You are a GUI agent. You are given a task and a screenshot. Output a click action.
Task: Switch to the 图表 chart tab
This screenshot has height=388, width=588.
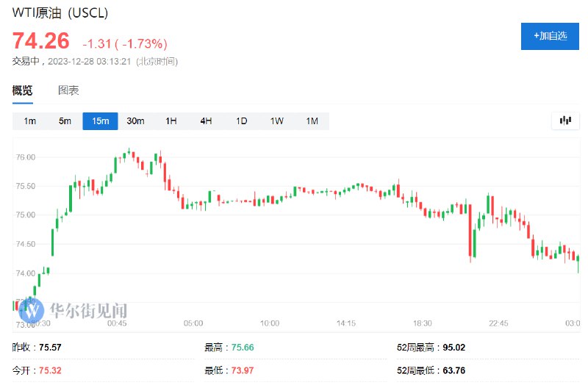point(68,90)
